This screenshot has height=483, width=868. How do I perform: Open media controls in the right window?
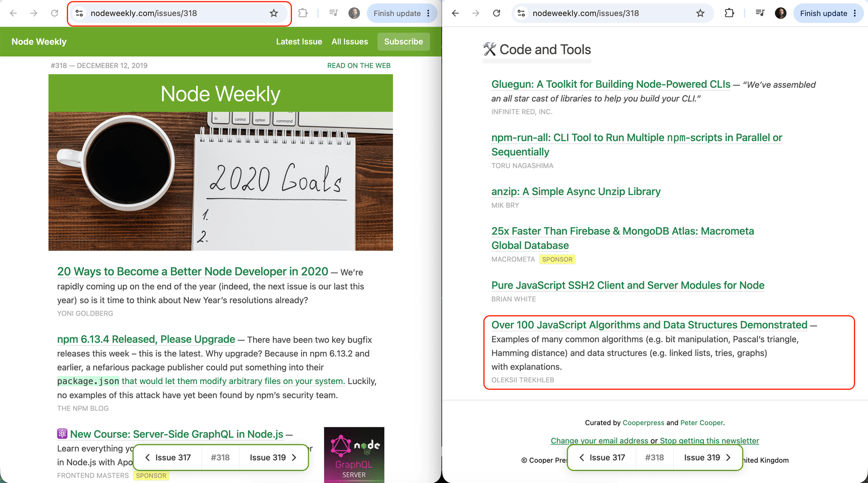(x=760, y=13)
